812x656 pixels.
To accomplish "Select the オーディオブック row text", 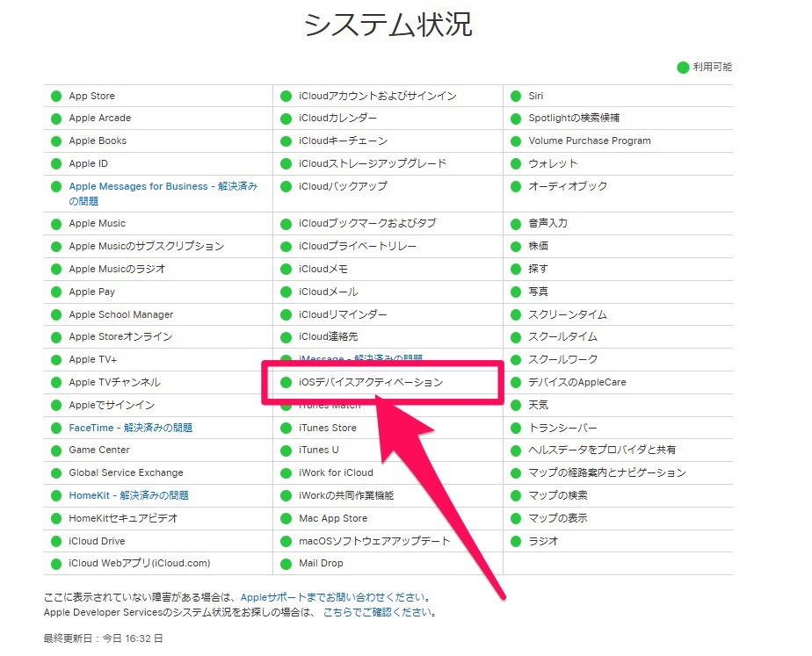I will point(568,186).
